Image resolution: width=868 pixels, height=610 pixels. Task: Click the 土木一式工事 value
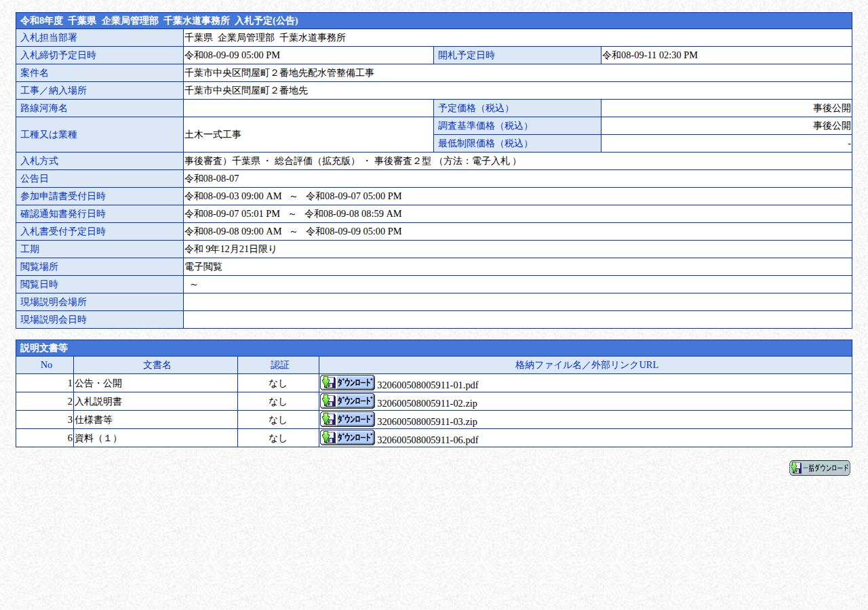[x=213, y=134]
